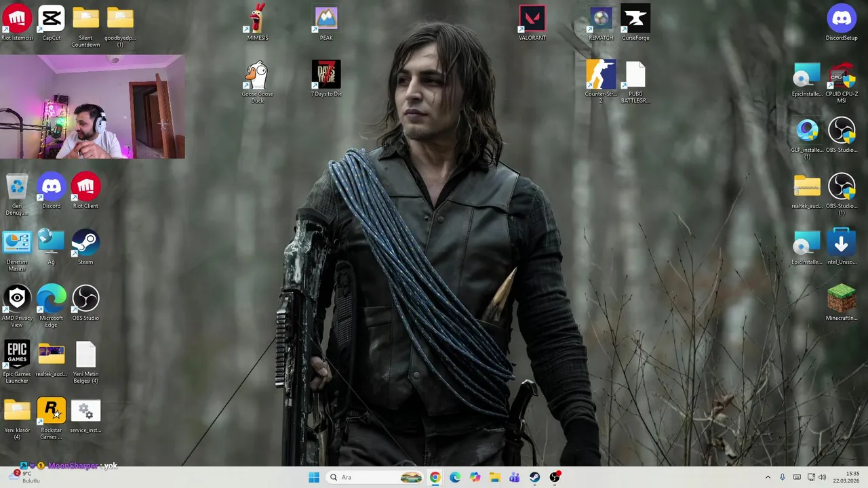Open the Discord desktop shortcut
The image size is (868, 488).
click(x=52, y=192)
